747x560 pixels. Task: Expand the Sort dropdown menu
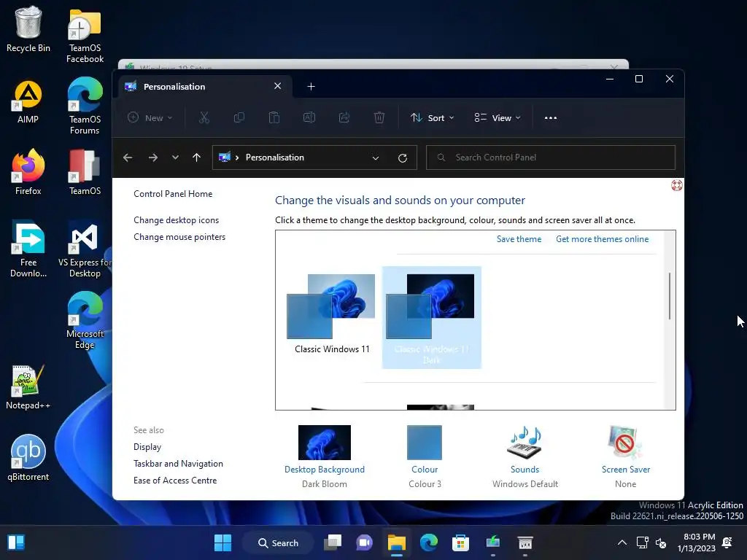click(433, 117)
